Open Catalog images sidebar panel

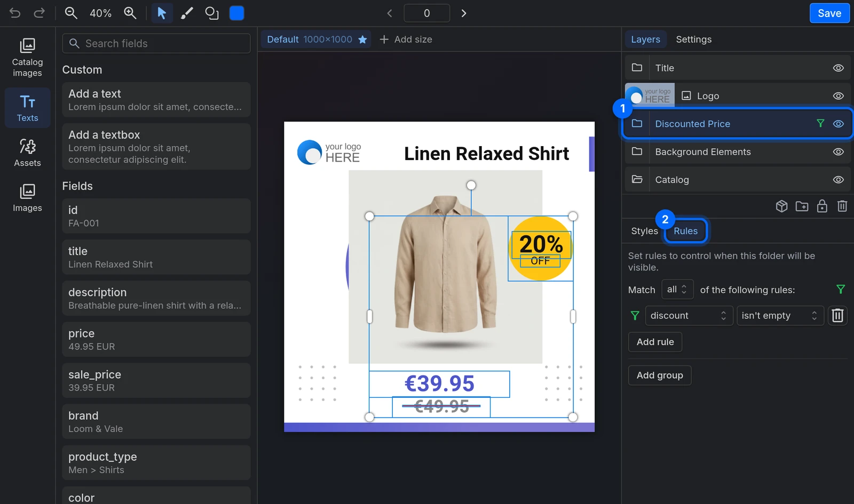point(27,58)
